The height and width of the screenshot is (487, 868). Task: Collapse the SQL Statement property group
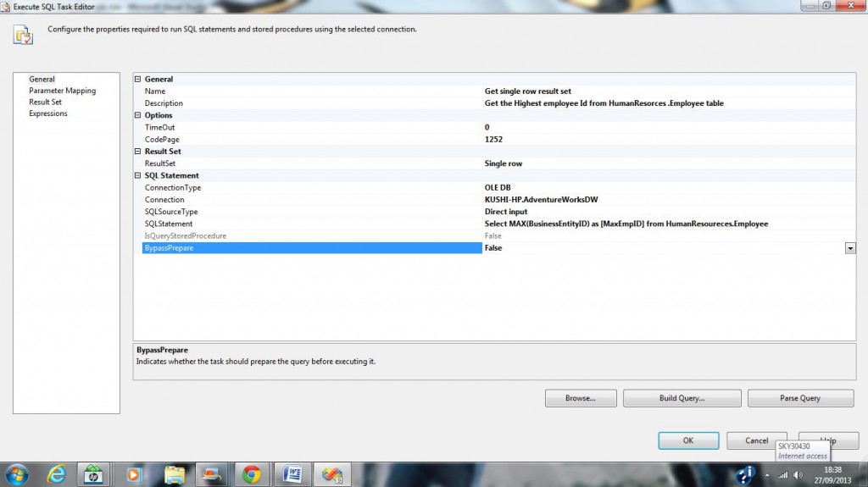[138, 176]
